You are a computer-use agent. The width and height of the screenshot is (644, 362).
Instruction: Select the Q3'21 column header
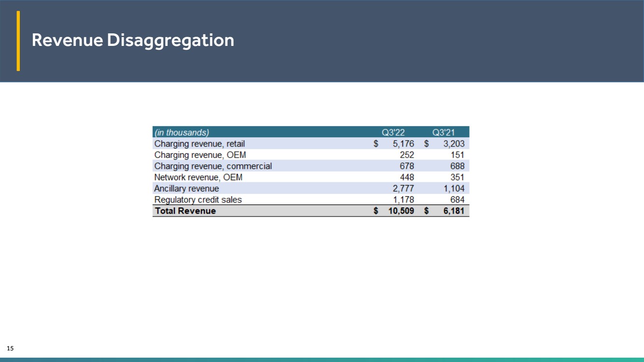(x=444, y=132)
